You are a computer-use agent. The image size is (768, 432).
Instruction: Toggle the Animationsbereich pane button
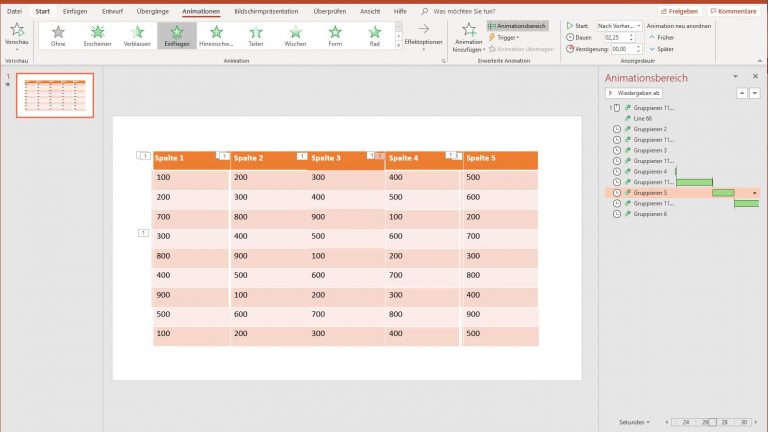518,25
